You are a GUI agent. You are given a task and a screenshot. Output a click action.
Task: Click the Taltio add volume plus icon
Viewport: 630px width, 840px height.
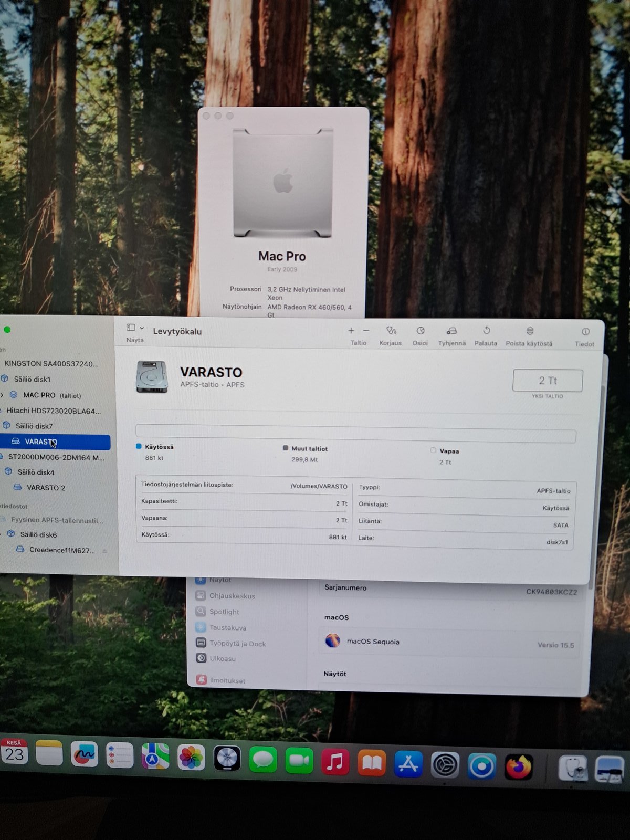pos(351,331)
